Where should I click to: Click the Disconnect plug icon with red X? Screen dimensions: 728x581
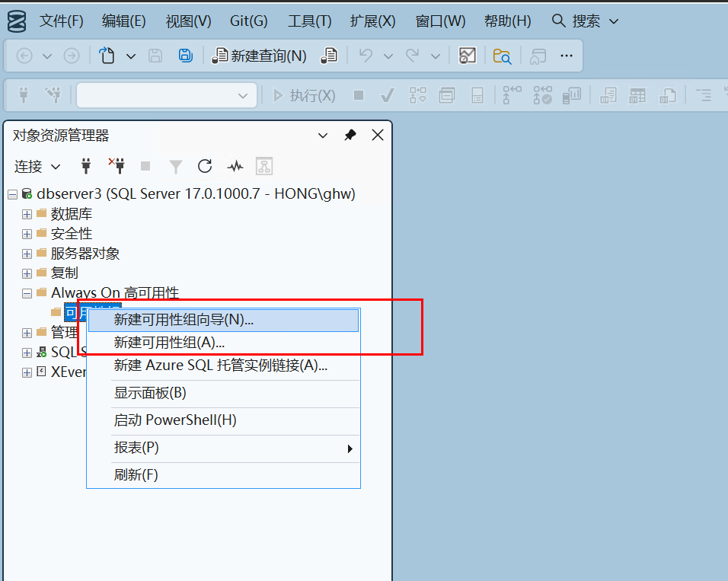116,166
